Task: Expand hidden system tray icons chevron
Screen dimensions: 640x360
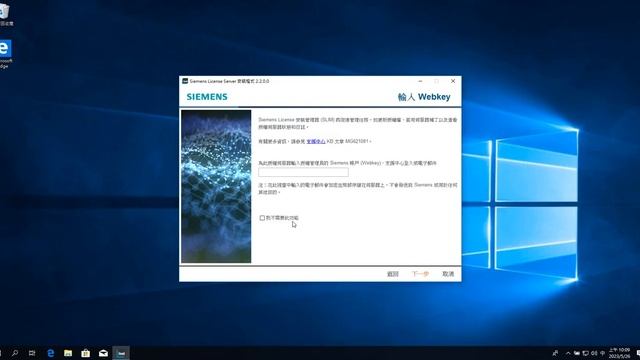Action: tap(568, 353)
